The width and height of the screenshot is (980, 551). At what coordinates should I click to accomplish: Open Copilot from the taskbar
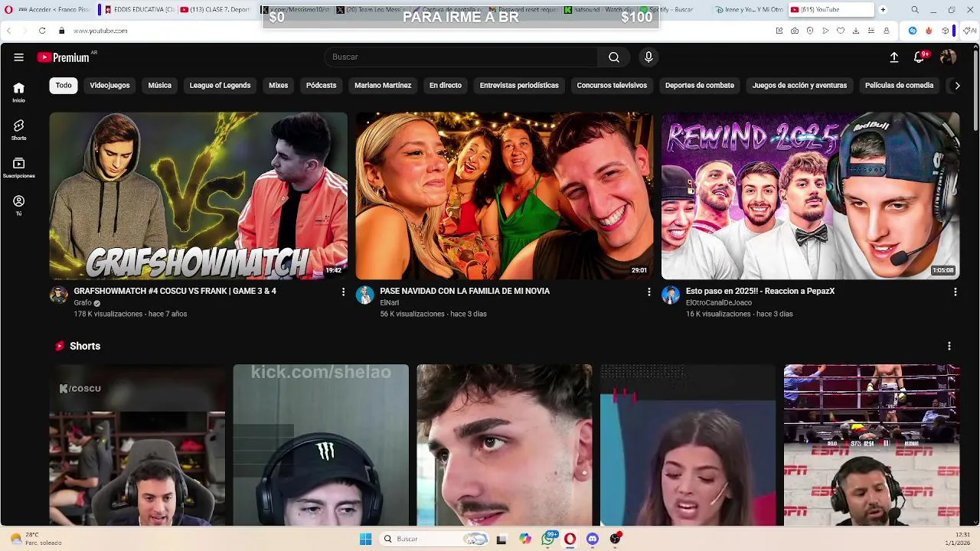(x=525, y=539)
